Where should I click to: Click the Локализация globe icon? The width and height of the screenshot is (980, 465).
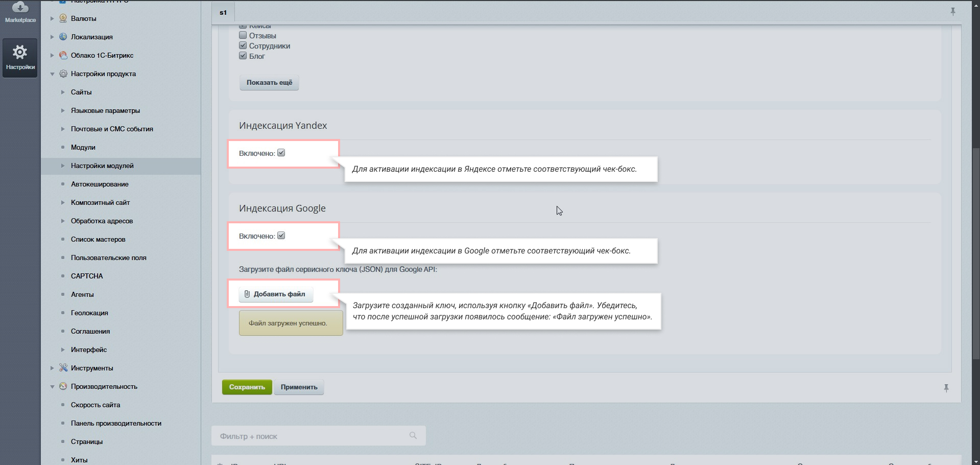click(x=63, y=37)
